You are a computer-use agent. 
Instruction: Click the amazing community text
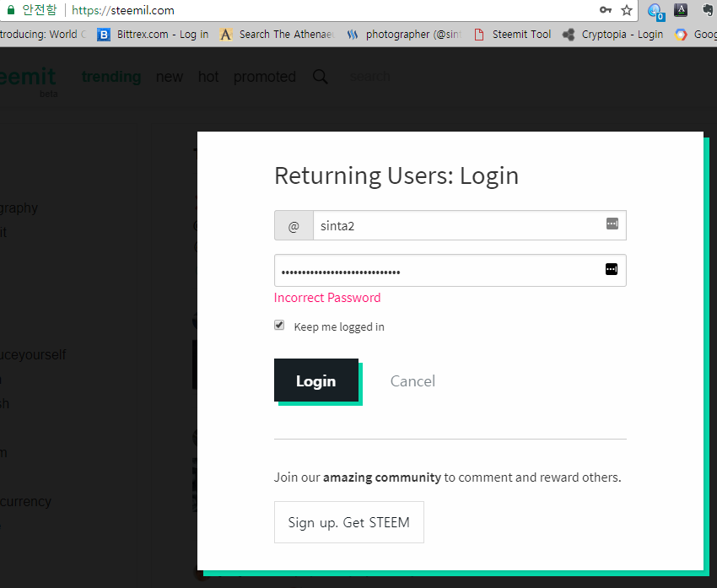click(x=382, y=477)
